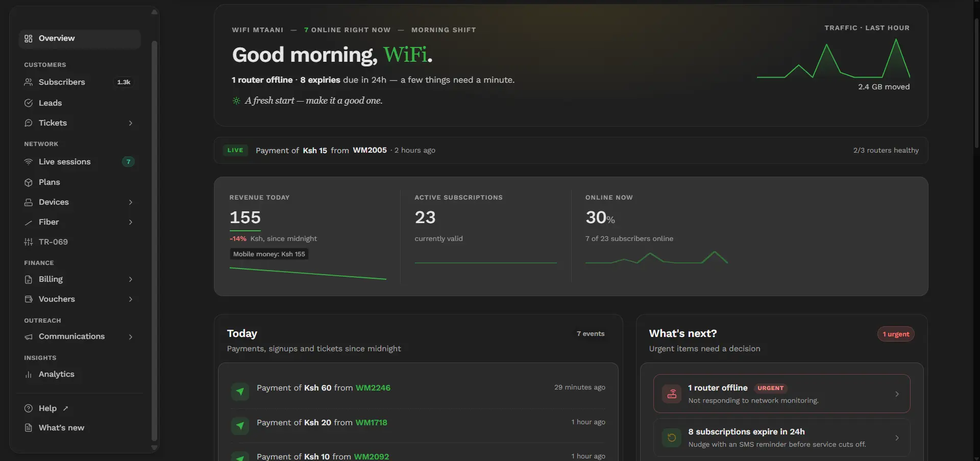Image resolution: width=980 pixels, height=461 pixels.
Task: Click payment arrow icon for WM1718
Action: click(x=240, y=426)
